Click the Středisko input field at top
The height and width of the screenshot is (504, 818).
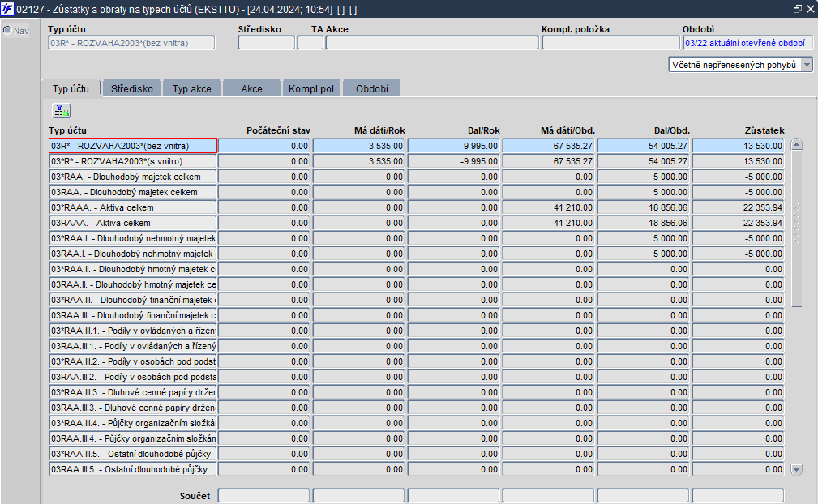[x=267, y=43]
